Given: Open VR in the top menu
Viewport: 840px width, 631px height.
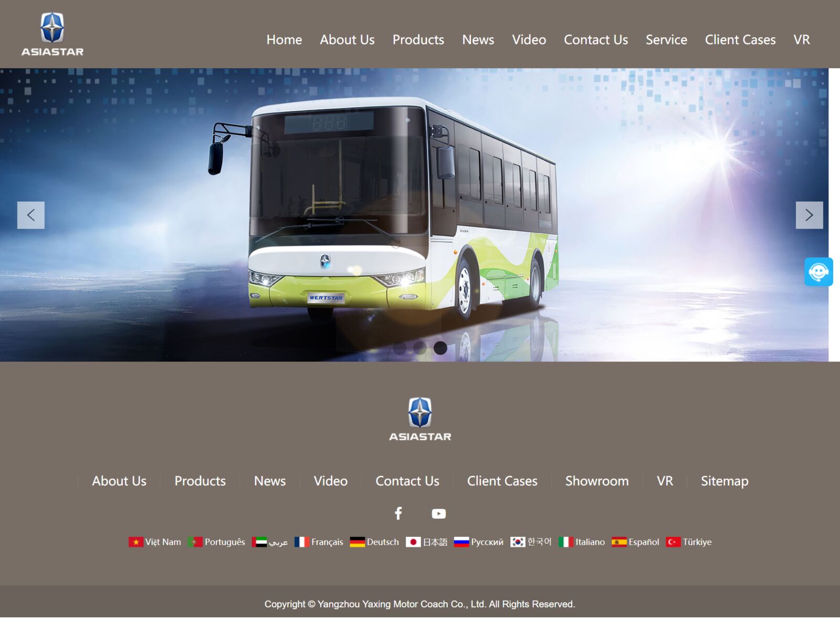Looking at the screenshot, I should [x=802, y=39].
